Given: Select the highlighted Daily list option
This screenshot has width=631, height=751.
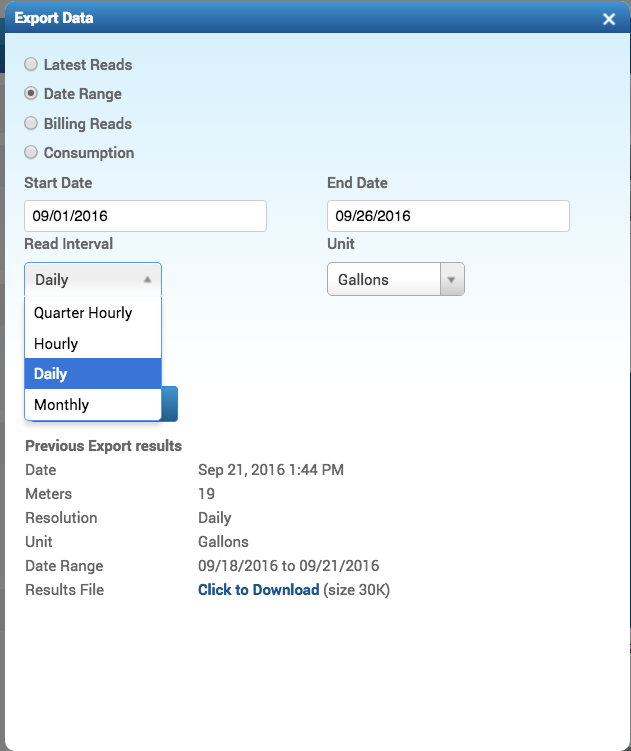Looking at the screenshot, I should (x=92, y=374).
